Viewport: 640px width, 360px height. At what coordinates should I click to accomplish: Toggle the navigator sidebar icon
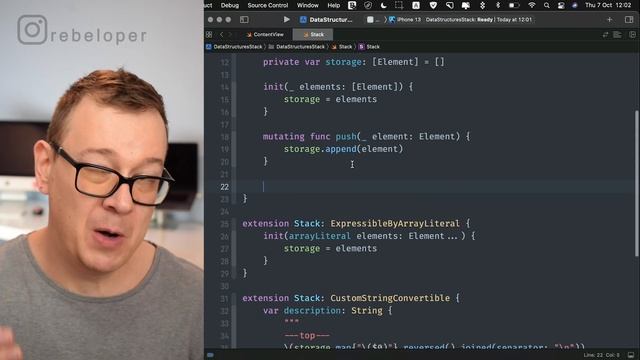pyautogui.click(x=244, y=19)
